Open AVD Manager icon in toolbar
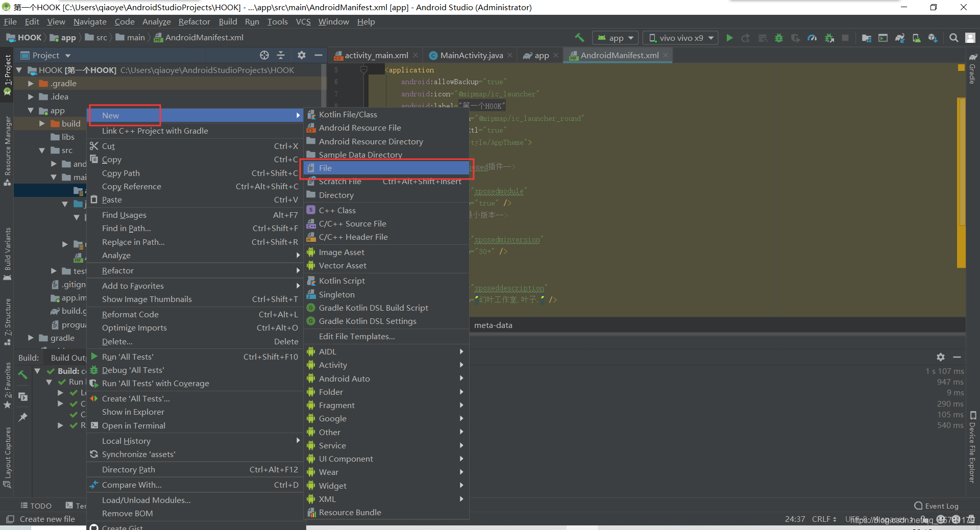Image resolution: width=980 pixels, height=530 pixels. (x=917, y=38)
